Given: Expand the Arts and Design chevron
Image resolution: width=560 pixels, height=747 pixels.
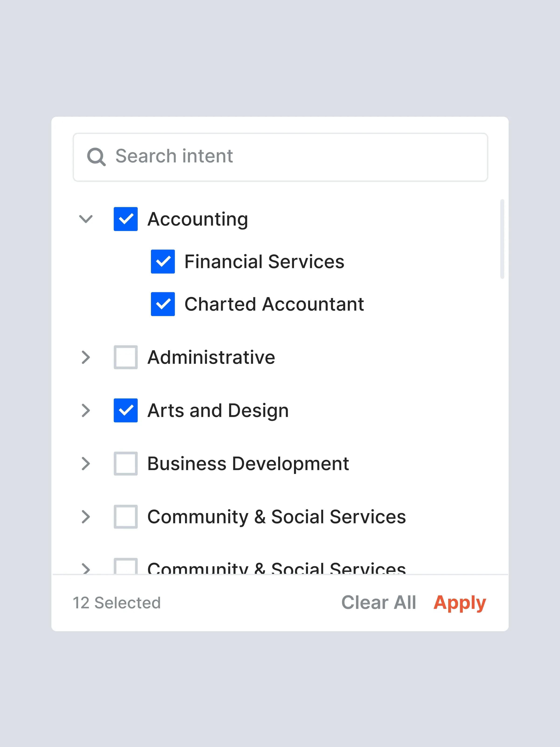Looking at the screenshot, I should point(86,411).
